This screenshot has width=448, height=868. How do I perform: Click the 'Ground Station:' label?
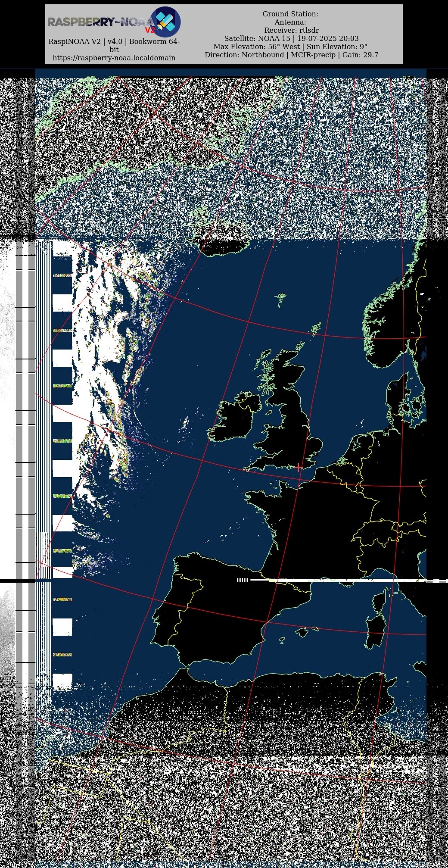click(x=290, y=14)
